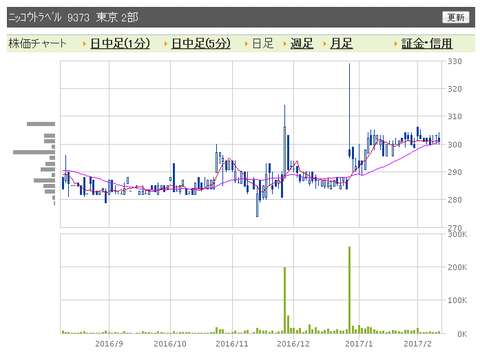This screenshot has width=480, height=363.
Task: Click orange arrow before 日中足(5分)
Action: (x=166, y=44)
